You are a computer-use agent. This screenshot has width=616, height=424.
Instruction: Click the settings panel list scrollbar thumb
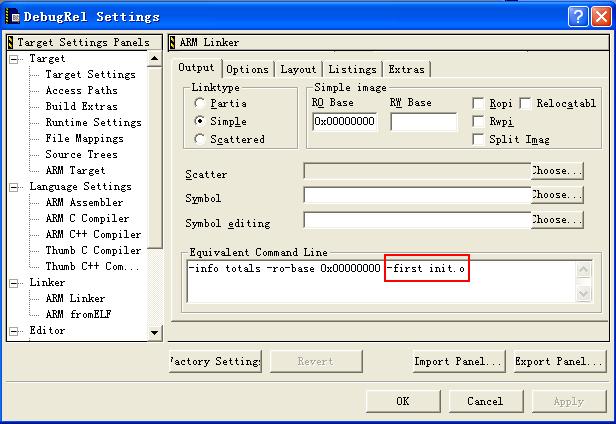(154, 157)
